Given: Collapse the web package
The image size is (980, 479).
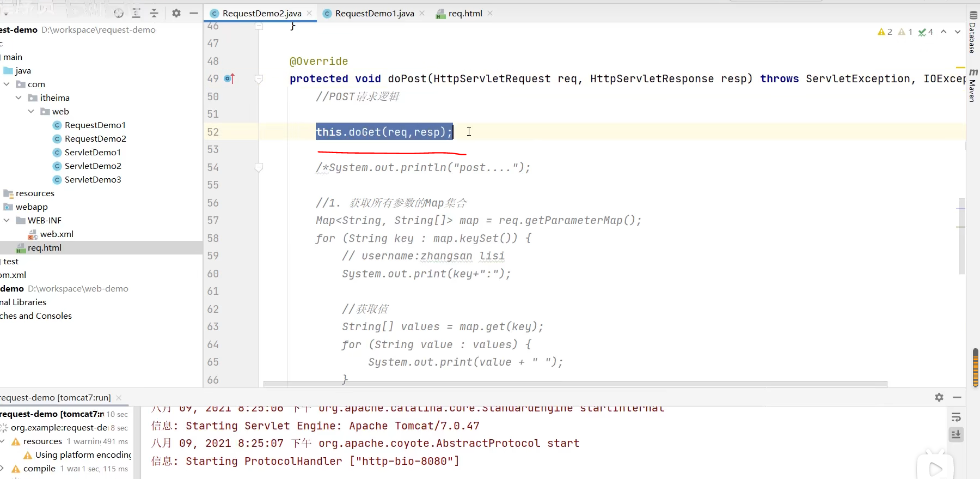Looking at the screenshot, I should pyautogui.click(x=31, y=111).
